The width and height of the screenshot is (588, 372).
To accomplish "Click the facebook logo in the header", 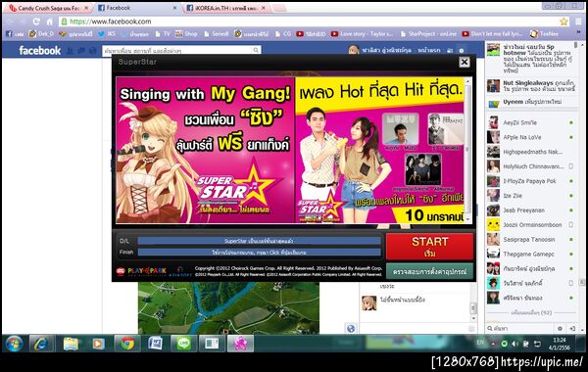I will [x=40, y=50].
